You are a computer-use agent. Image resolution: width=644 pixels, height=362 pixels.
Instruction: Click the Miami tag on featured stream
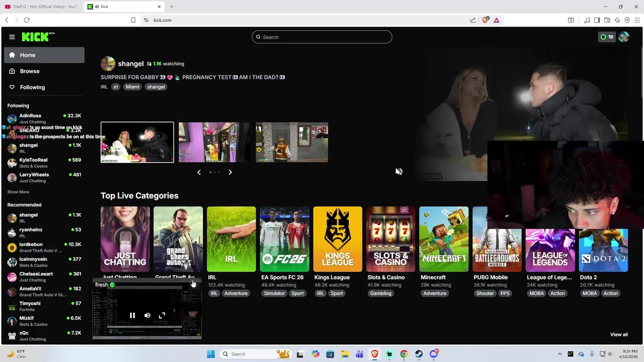click(x=132, y=87)
